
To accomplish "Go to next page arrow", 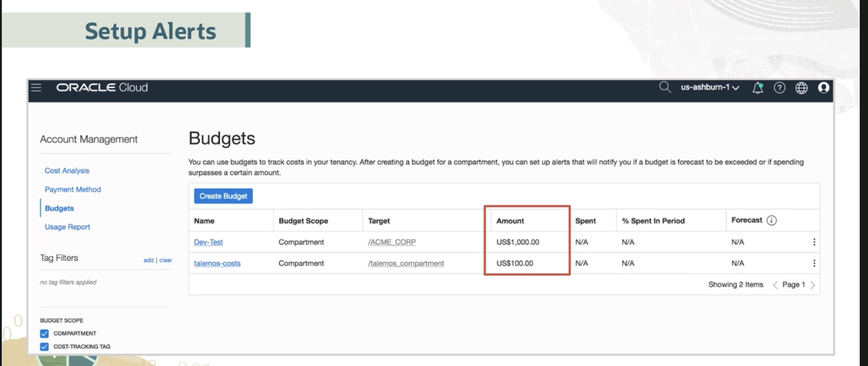I will click(x=813, y=285).
